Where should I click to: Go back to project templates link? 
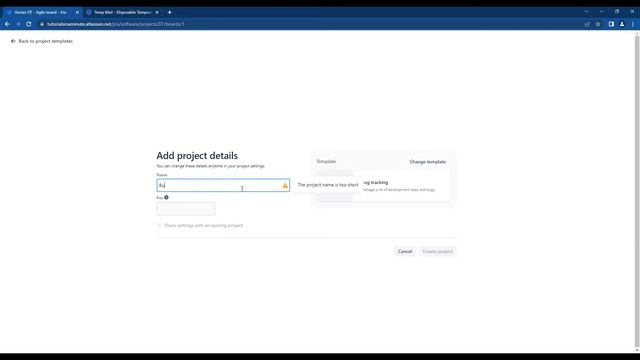pos(42,41)
